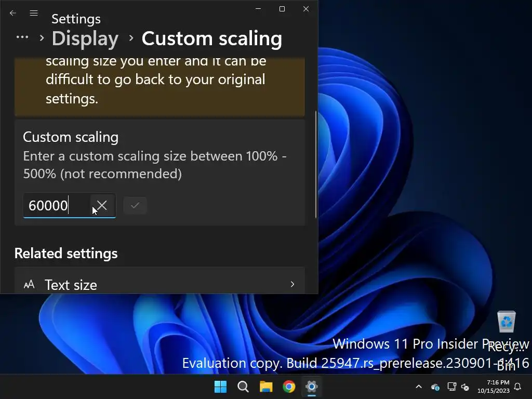Open the Text size related setting

[159, 280]
